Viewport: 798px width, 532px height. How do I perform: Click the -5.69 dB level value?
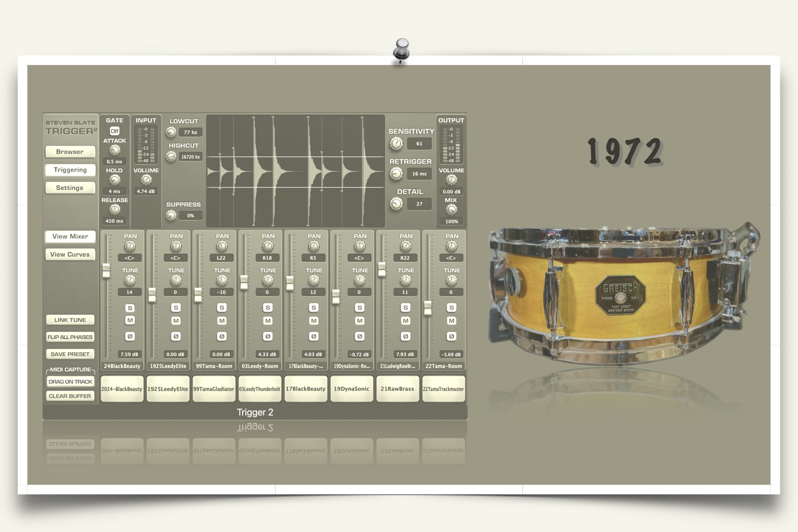tap(451, 354)
